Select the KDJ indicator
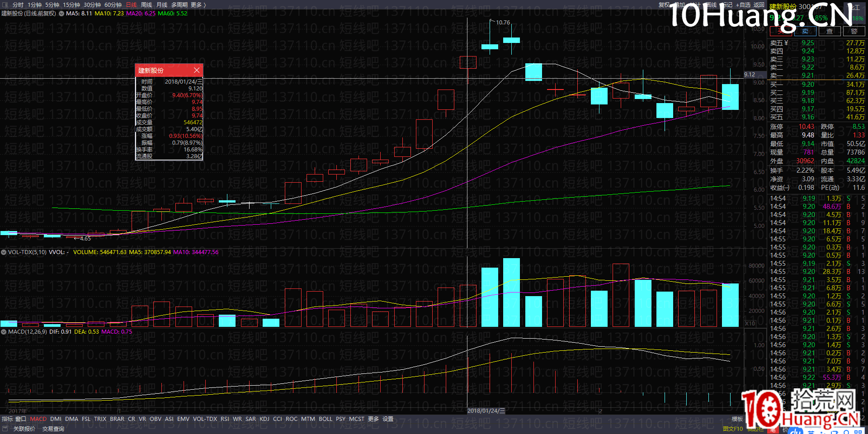This screenshot has height=434, width=868. coord(264,419)
